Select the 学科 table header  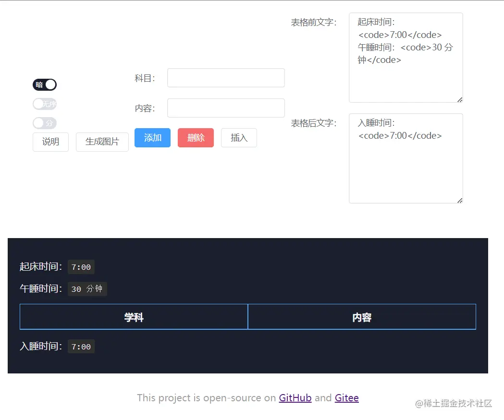[133, 316]
